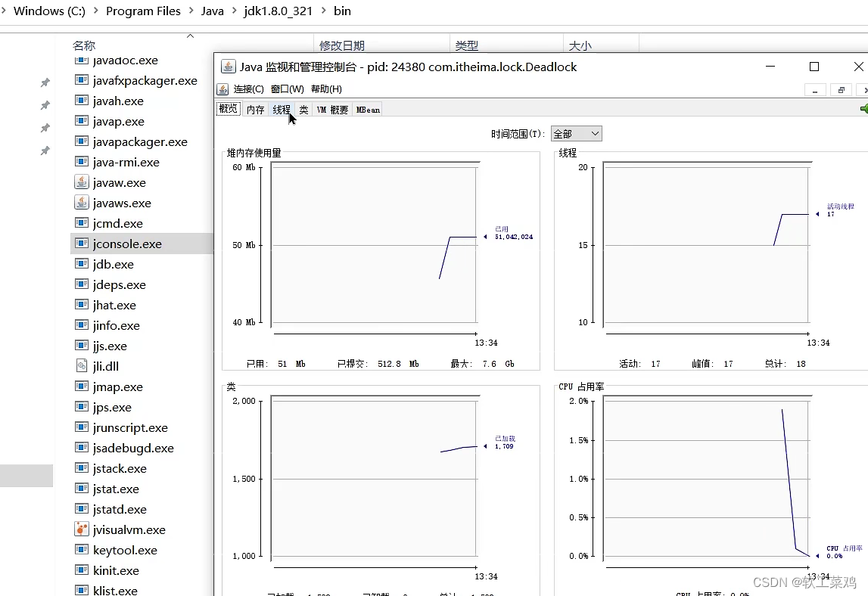Click the jdk1.8.0_321 breadcrumb
The image size is (868, 596).
pyautogui.click(x=278, y=11)
